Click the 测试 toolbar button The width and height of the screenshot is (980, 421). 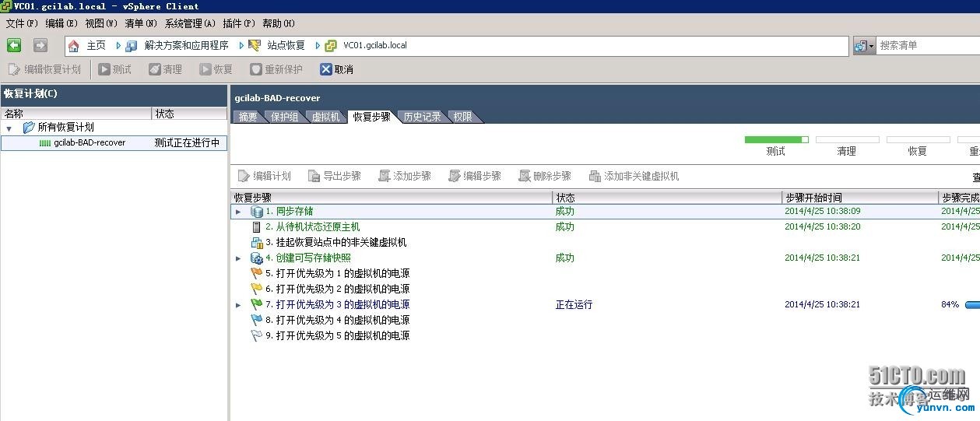pyautogui.click(x=115, y=69)
